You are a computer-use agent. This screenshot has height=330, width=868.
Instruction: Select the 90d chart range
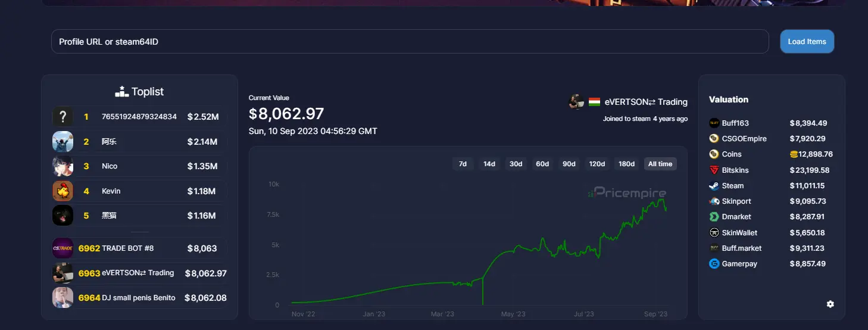point(569,164)
